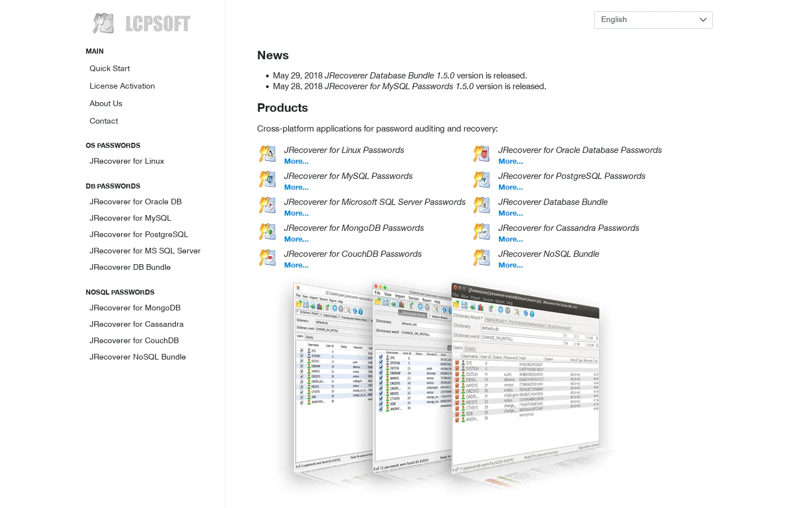Click the JRecoverer for CouchDB Passwords product icon
The image size is (812, 508).
[267, 257]
